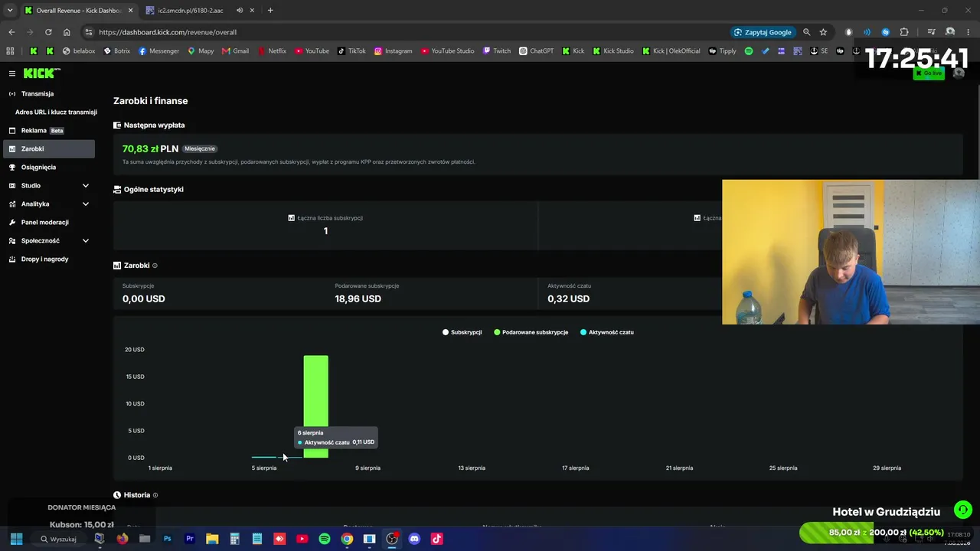980x551 pixels.
Task: Expand the Analityka submenu chevron
Action: (x=86, y=204)
